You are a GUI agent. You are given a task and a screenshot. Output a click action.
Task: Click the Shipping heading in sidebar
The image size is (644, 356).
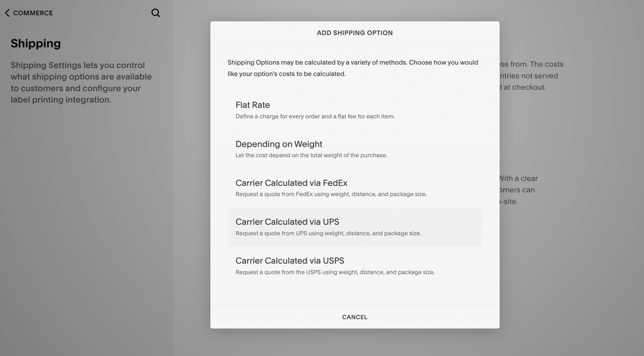click(36, 43)
